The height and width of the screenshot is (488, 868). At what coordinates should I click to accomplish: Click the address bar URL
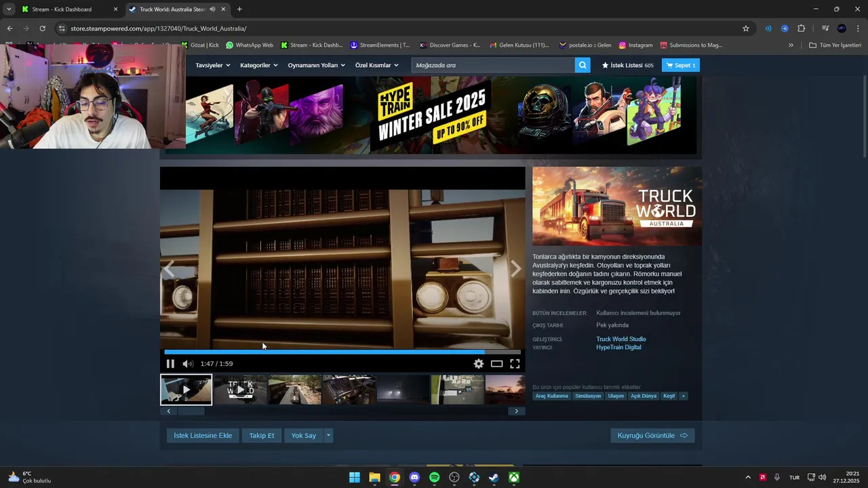click(x=158, y=28)
